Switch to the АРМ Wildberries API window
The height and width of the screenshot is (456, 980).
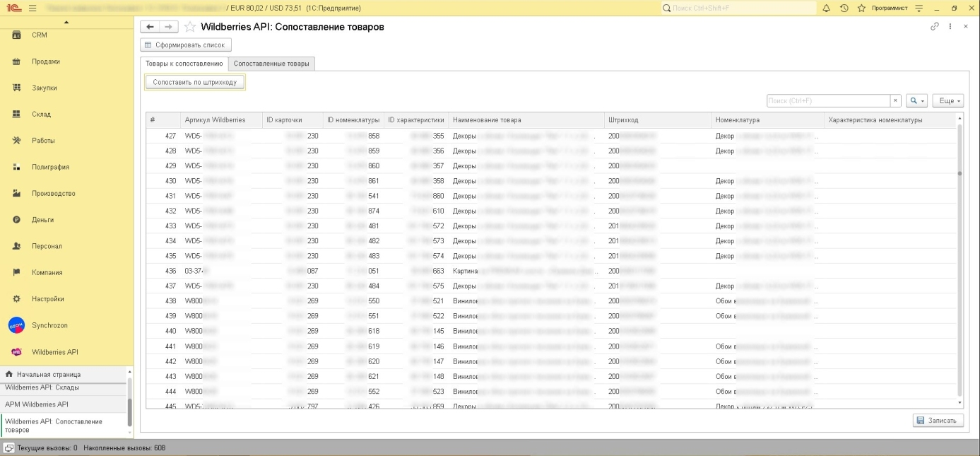pyautogui.click(x=64, y=404)
